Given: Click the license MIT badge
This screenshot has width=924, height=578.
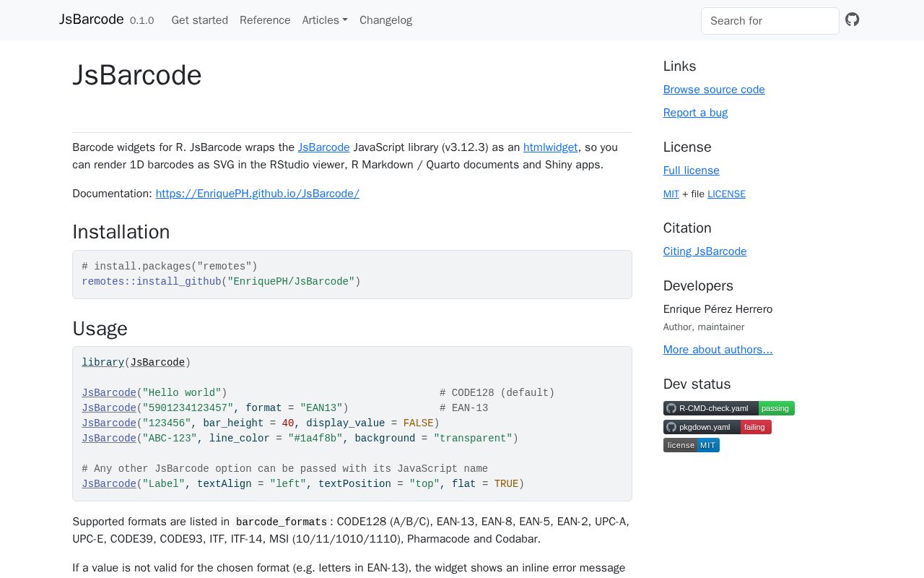Looking at the screenshot, I should pyautogui.click(x=692, y=445).
